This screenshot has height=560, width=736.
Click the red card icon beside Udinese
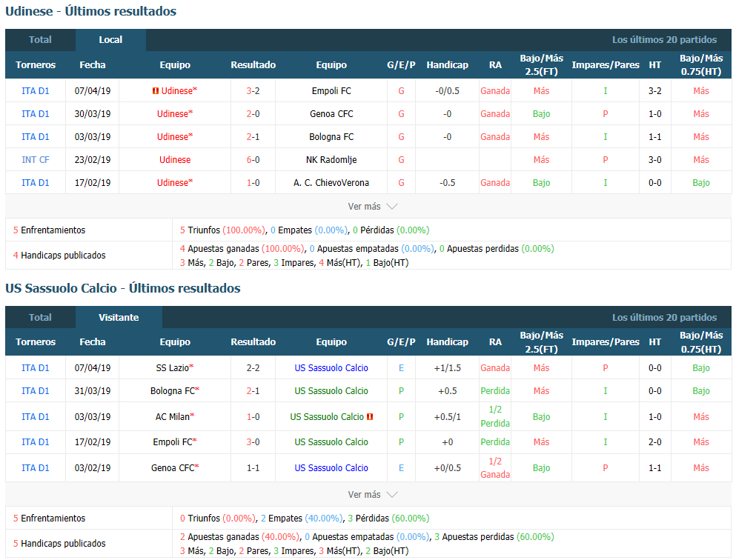click(x=156, y=91)
